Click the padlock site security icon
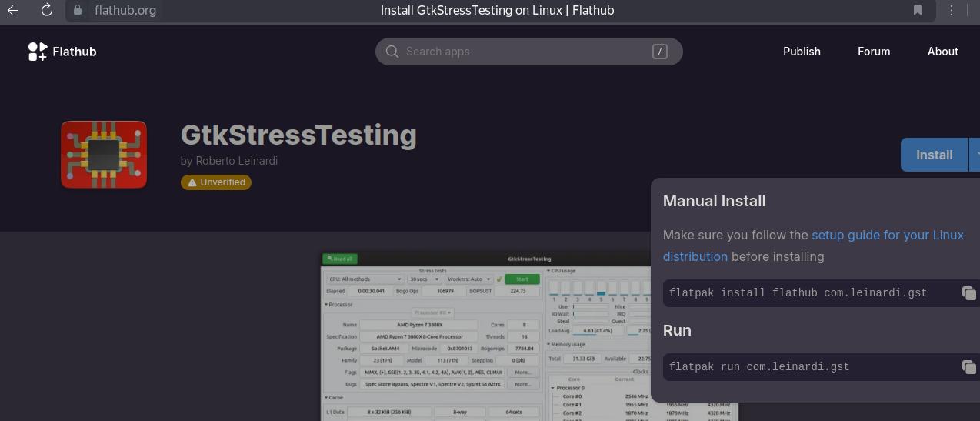The image size is (980, 421). point(77,10)
